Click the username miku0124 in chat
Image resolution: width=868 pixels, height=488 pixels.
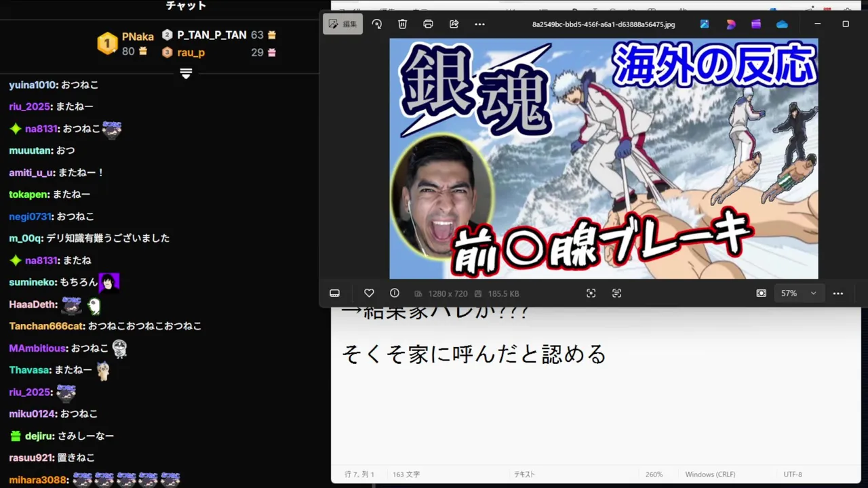click(x=33, y=413)
